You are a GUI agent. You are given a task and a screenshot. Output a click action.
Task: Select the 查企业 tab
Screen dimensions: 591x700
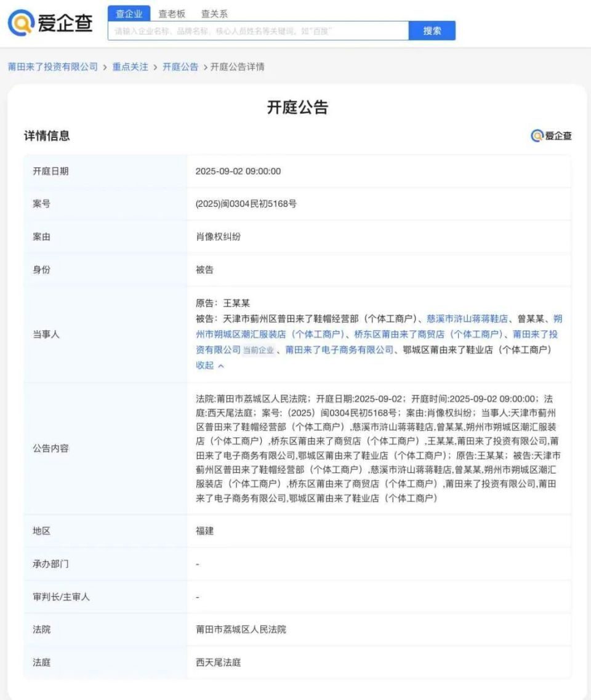point(129,14)
